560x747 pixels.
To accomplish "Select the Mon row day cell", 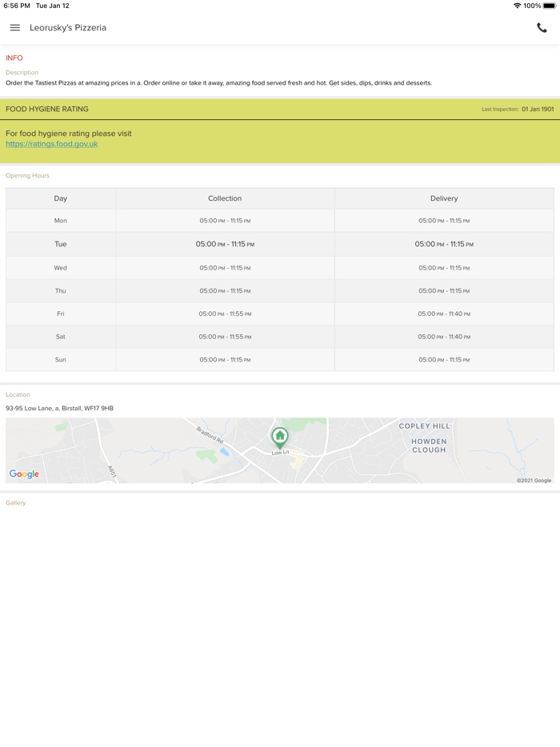I will pos(61,221).
